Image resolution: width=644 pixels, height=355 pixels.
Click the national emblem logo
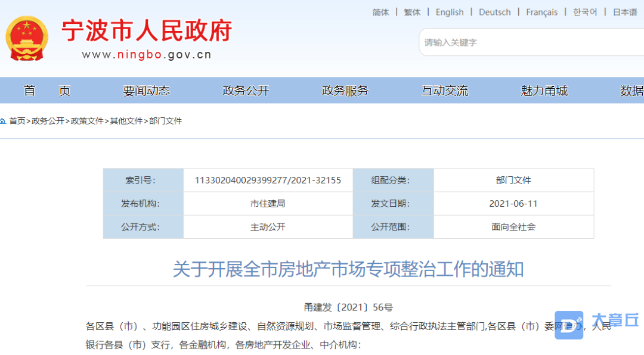tap(27, 38)
